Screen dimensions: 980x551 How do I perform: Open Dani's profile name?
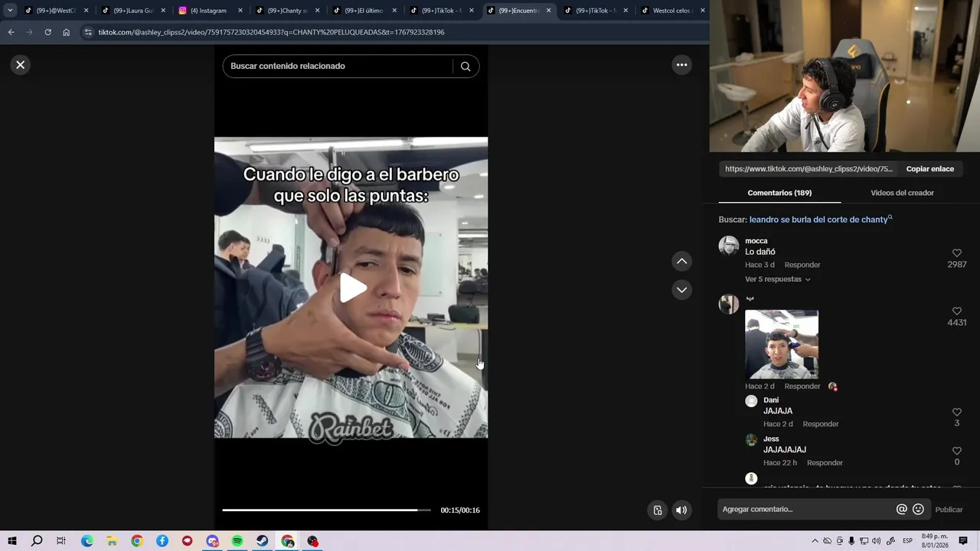click(771, 400)
